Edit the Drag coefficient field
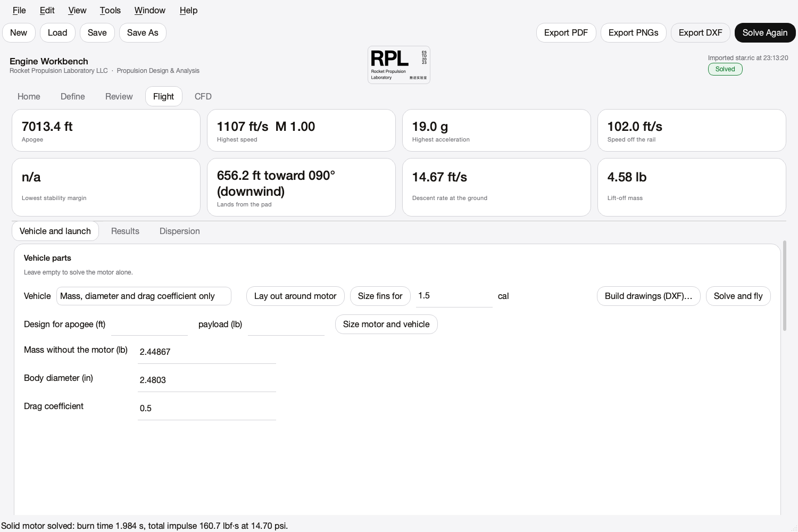The width and height of the screenshot is (798, 532). [207, 408]
